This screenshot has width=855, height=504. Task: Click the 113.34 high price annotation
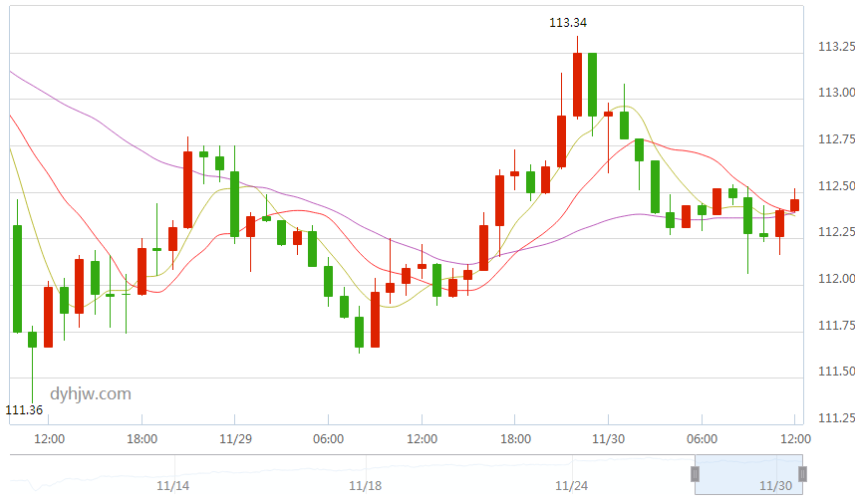(568, 22)
